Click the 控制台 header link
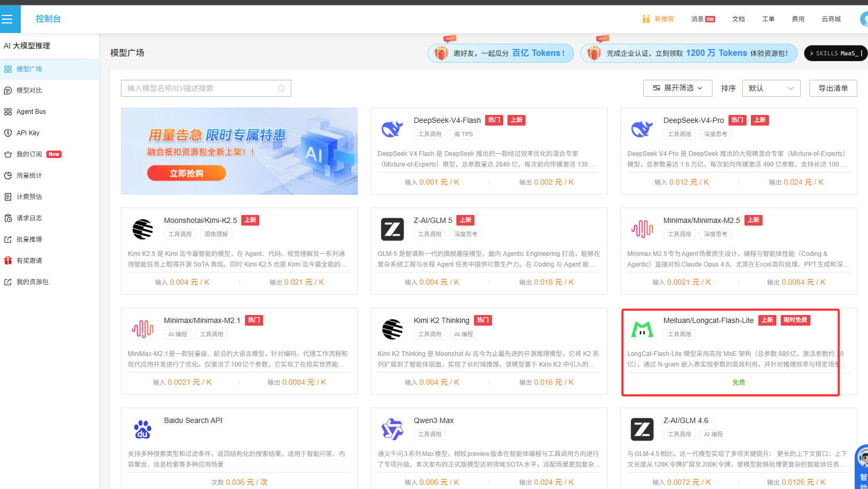868x489 pixels. point(48,19)
